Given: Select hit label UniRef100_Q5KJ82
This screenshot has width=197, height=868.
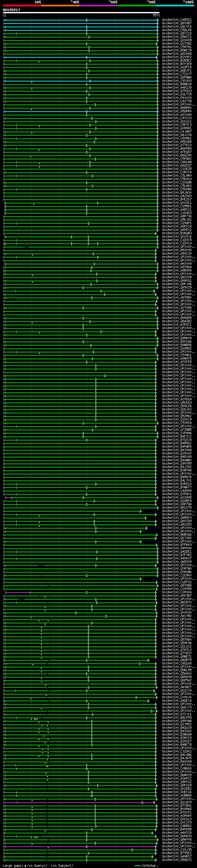Looking at the screenshot, I should click(176, 220).
